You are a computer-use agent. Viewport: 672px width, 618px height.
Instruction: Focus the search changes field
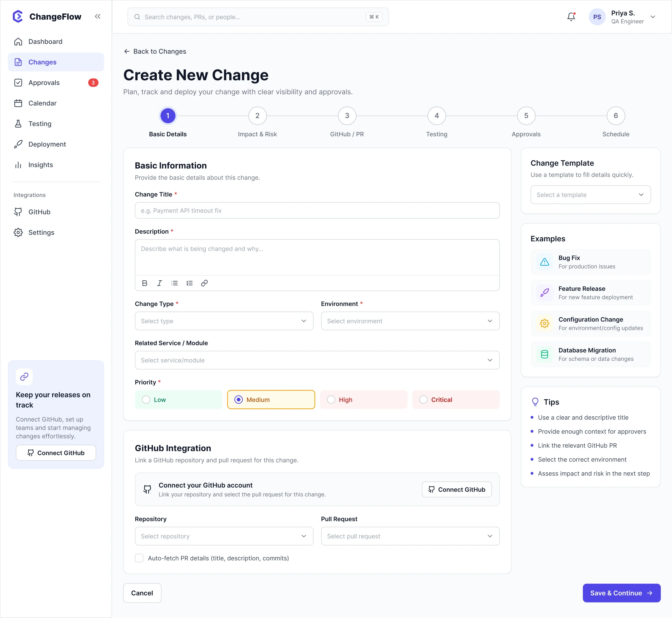coord(258,17)
